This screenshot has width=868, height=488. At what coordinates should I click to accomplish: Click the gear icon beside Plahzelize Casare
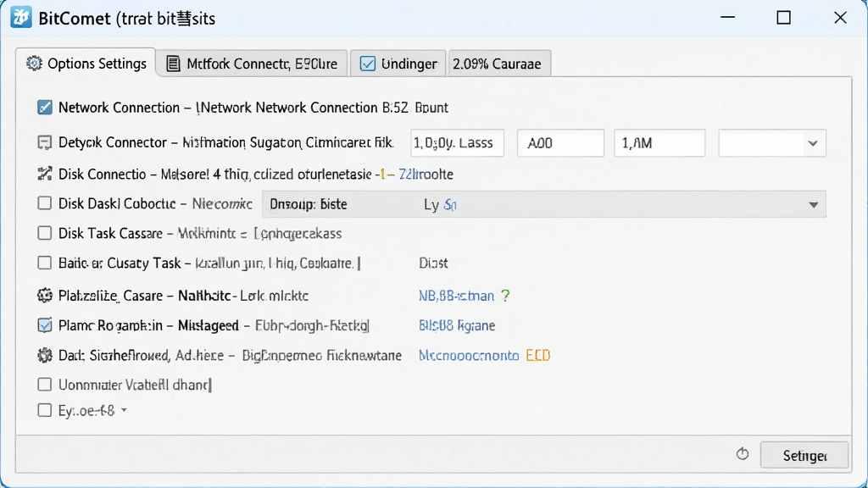coord(44,296)
